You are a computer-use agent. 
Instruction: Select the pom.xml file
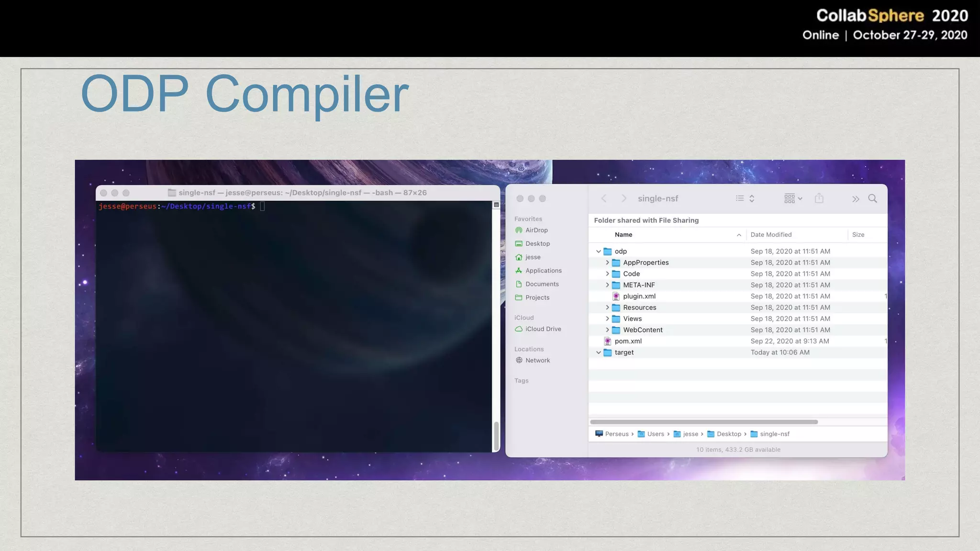coord(628,341)
